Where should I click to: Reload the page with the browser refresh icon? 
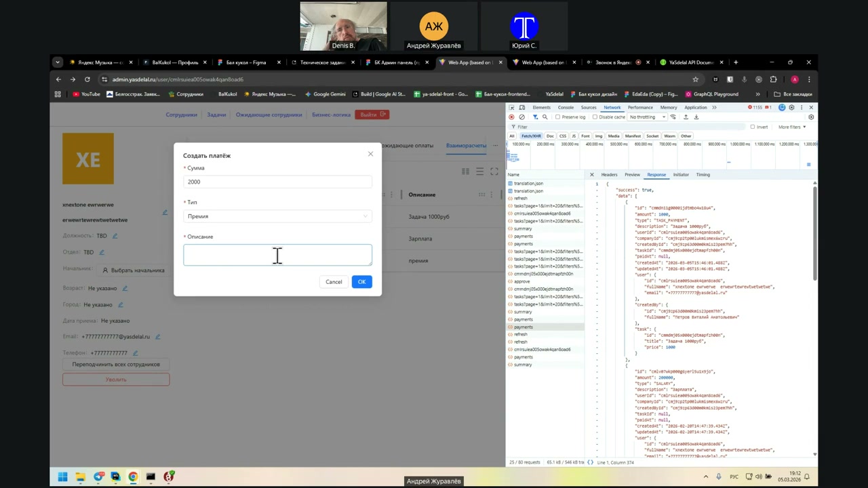(87, 79)
